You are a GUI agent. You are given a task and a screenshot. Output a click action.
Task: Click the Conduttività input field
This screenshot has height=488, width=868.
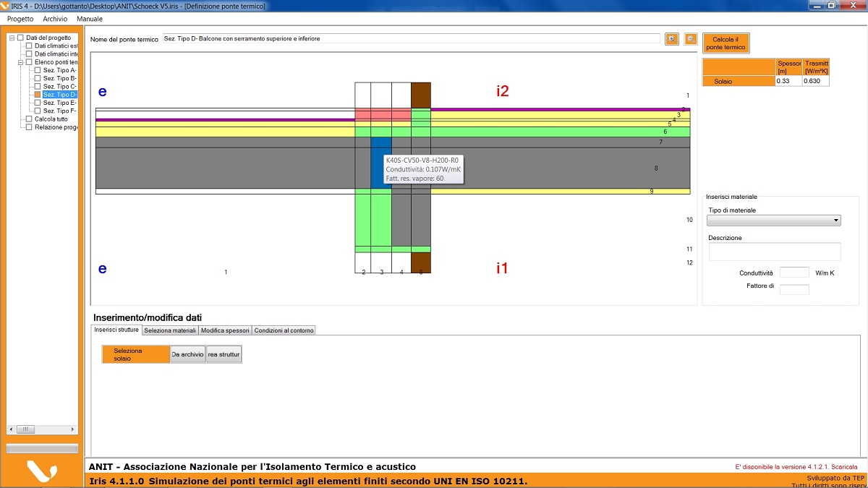point(793,273)
